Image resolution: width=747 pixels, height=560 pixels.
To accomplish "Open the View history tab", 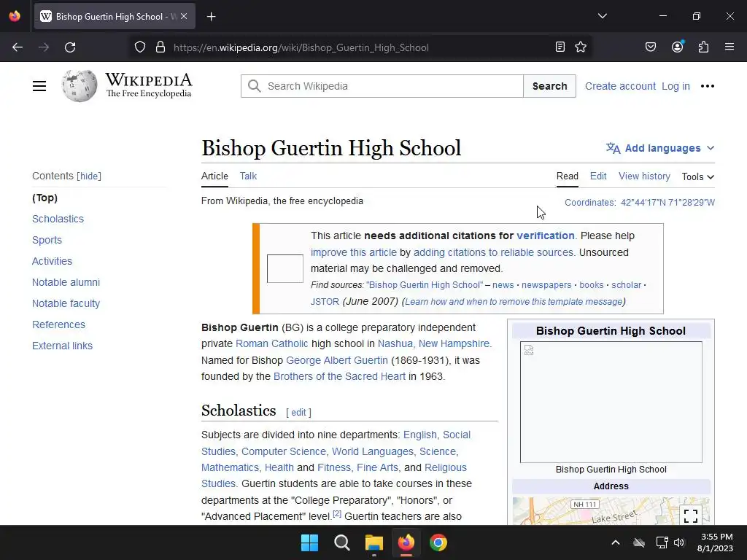I will (x=644, y=176).
